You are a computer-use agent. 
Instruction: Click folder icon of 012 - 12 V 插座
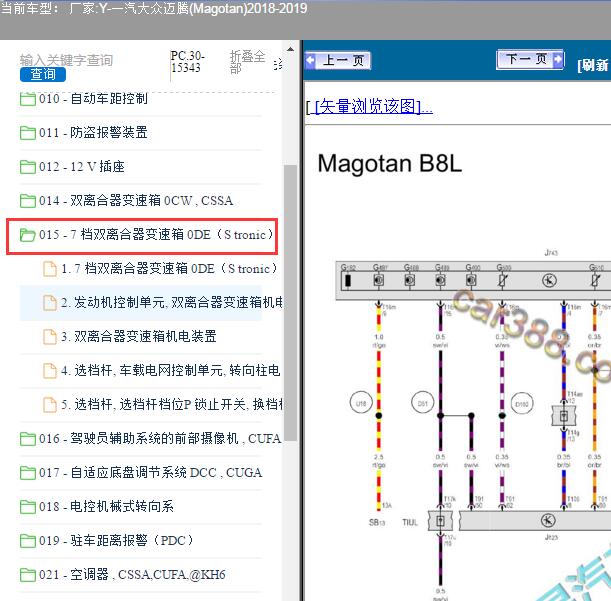click(x=28, y=166)
